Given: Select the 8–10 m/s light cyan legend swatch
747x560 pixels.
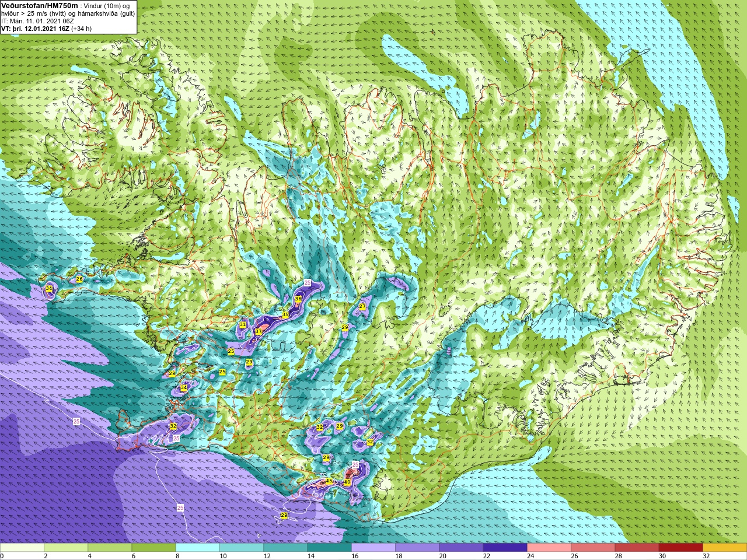Looking at the screenshot, I should coord(198,548).
